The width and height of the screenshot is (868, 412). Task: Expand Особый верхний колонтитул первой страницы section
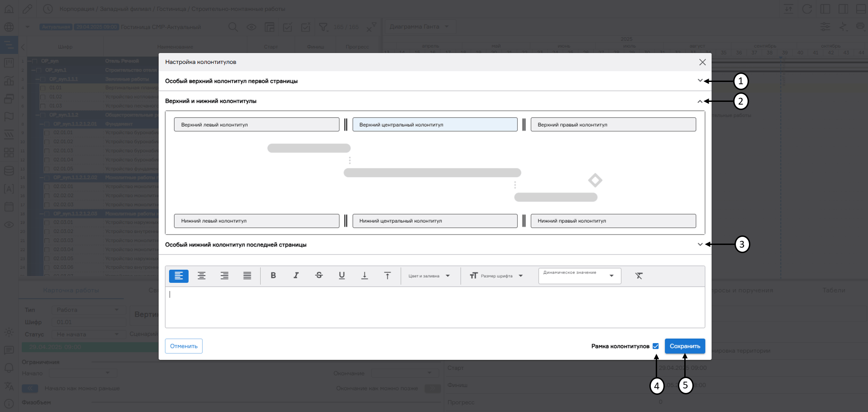(701, 81)
